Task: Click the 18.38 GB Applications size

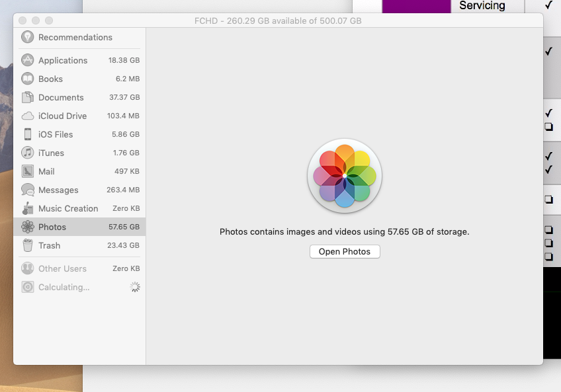Action: click(124, 60)
